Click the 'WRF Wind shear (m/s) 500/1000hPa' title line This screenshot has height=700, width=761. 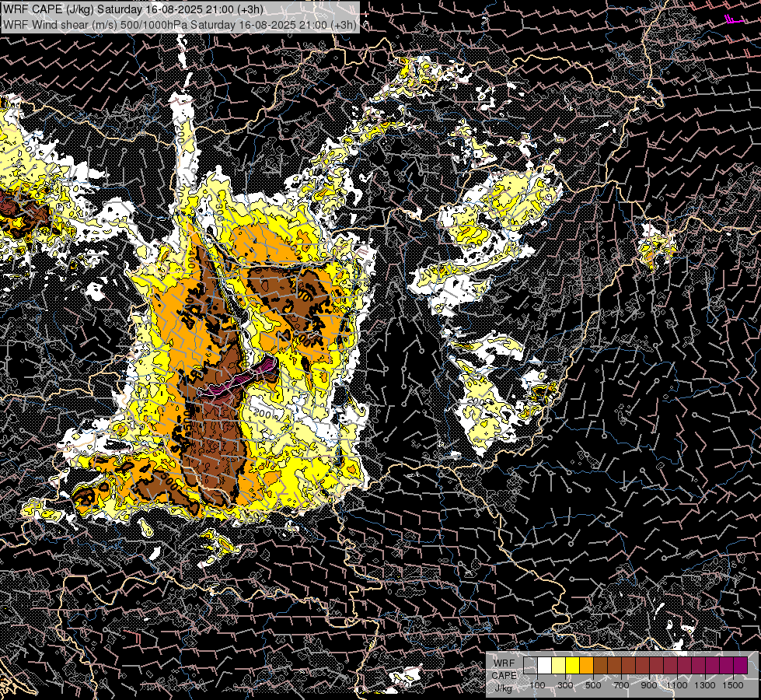tap(180, 25)
